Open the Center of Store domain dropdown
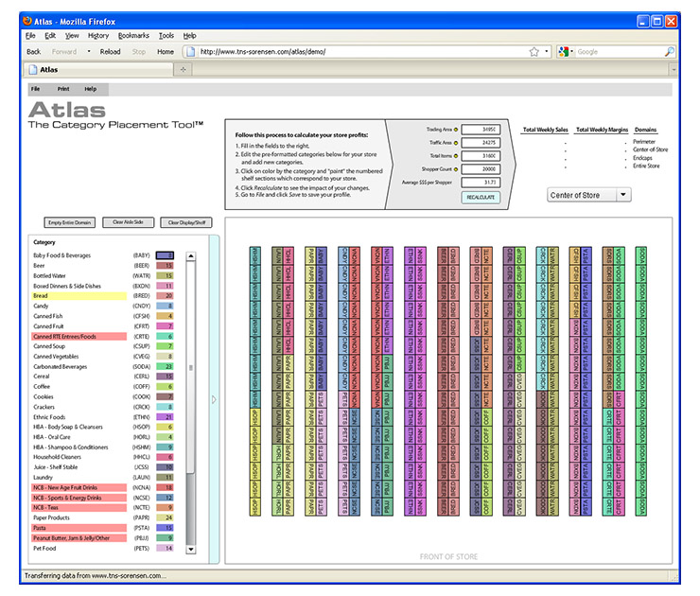The width and height of the screenshot is (700, 596). pos(588,195)
